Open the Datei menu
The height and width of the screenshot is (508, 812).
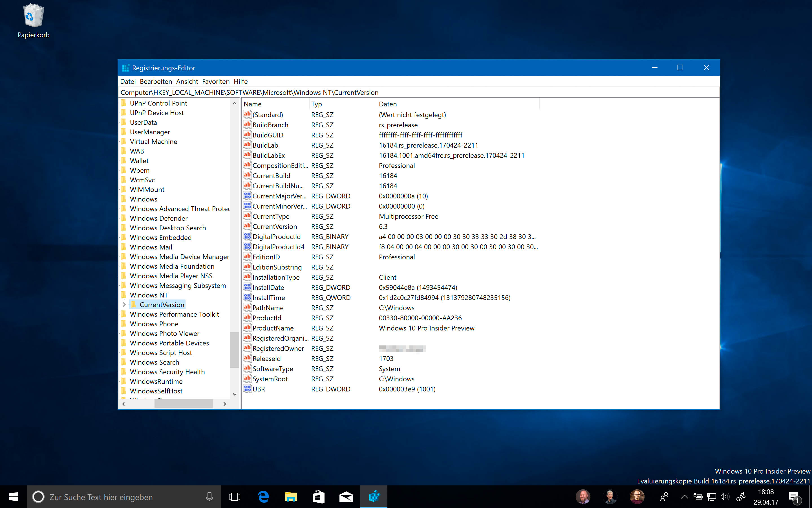pyautogui.click(x=128, y=81)
